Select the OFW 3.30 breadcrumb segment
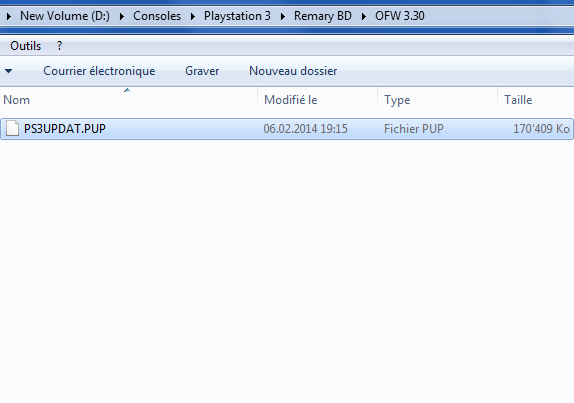 pyautogui.click(x=400, y=16)
